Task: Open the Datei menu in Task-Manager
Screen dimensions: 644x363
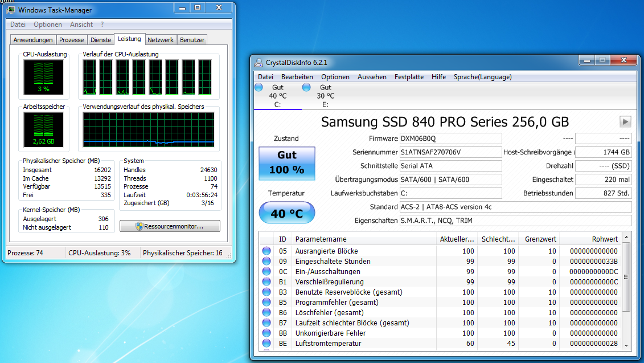Action: pyautogui.click(x=18, y=25)
